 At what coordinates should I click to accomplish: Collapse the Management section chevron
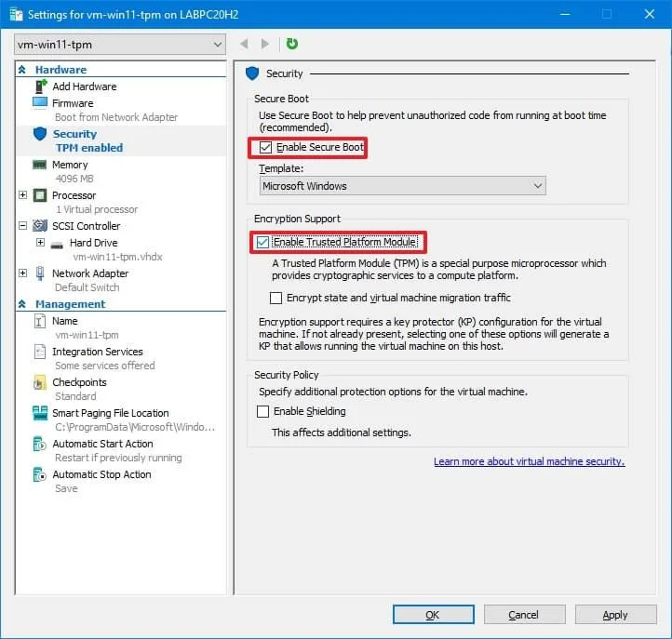click(22, 304)
